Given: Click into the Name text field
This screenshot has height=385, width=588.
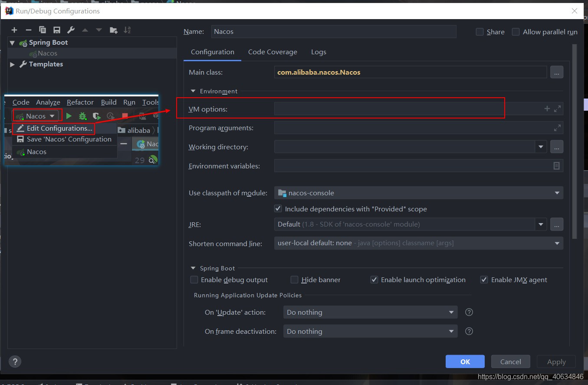Looking at the screenshot, I should click(x=334, y=31).
